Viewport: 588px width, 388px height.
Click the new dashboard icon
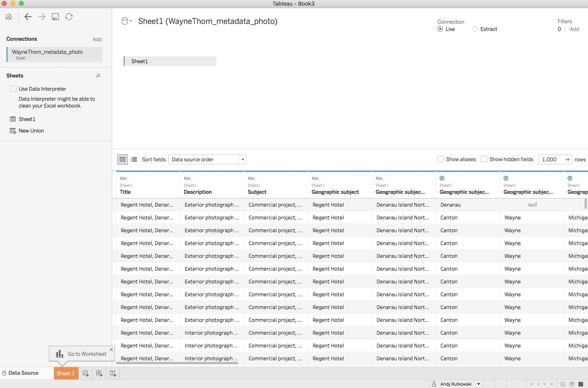click(99, 373)
